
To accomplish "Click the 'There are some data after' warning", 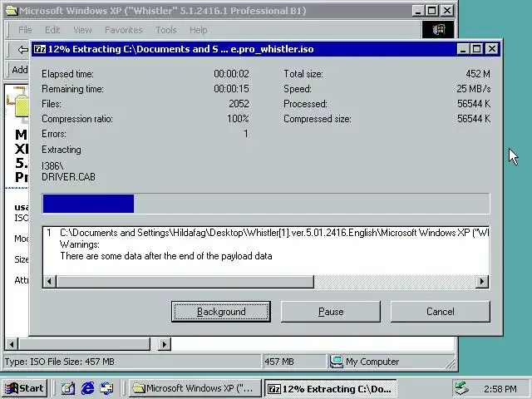I will (x=166, y=256).
